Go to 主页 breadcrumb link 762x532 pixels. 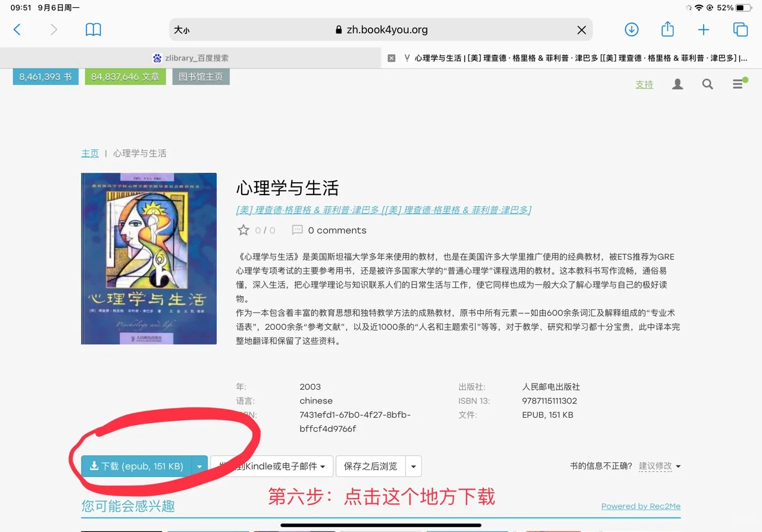coord(90,154)
